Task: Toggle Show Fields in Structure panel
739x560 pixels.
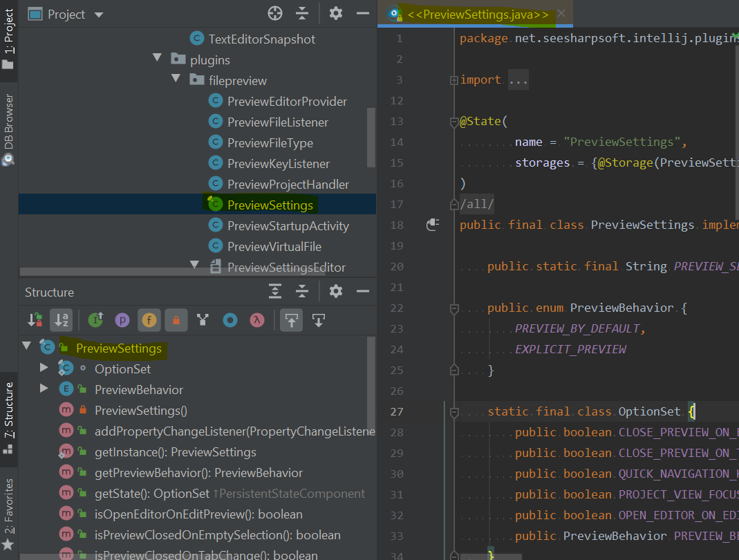Action: point(149,319)
